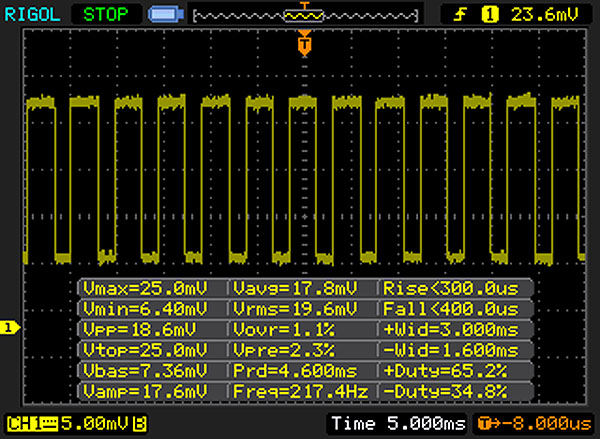Click the Vpp=18.6mV measurement
The width and height of the screenshot is (600, 439).
(139, 330)
